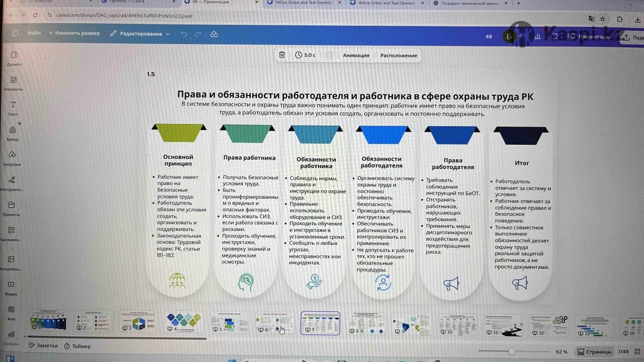Open the Video panel in sidebar
Screen dimensions: 644x362
pos(11,287)
